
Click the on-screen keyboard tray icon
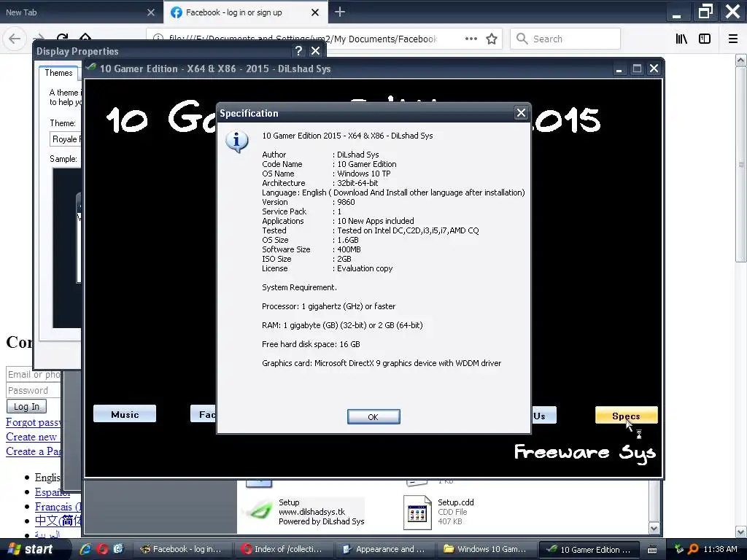tap(652, 550)
